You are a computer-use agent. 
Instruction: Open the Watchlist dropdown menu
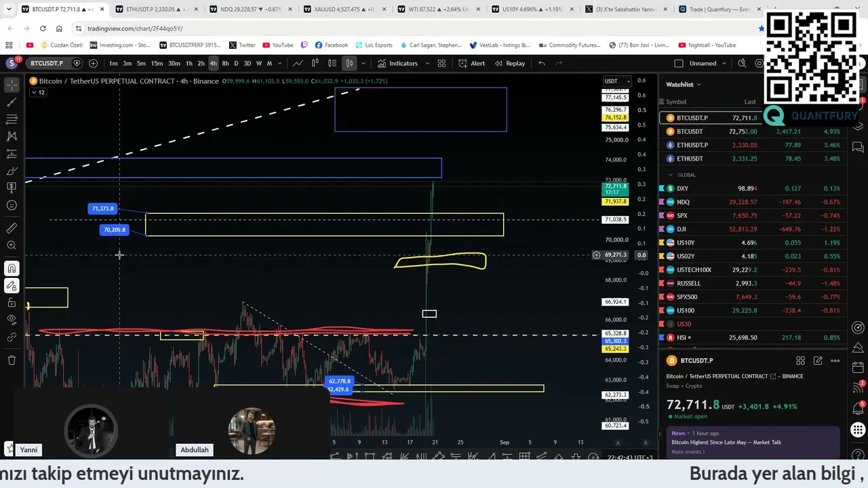click(684, 85)
